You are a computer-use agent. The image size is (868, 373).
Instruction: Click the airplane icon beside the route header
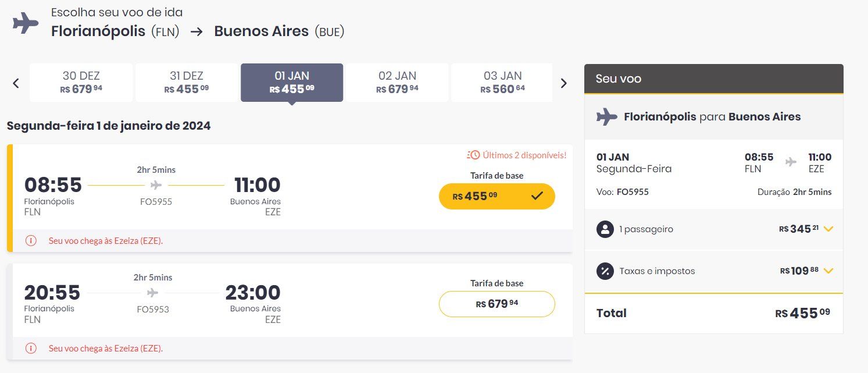tap(25, 23)
